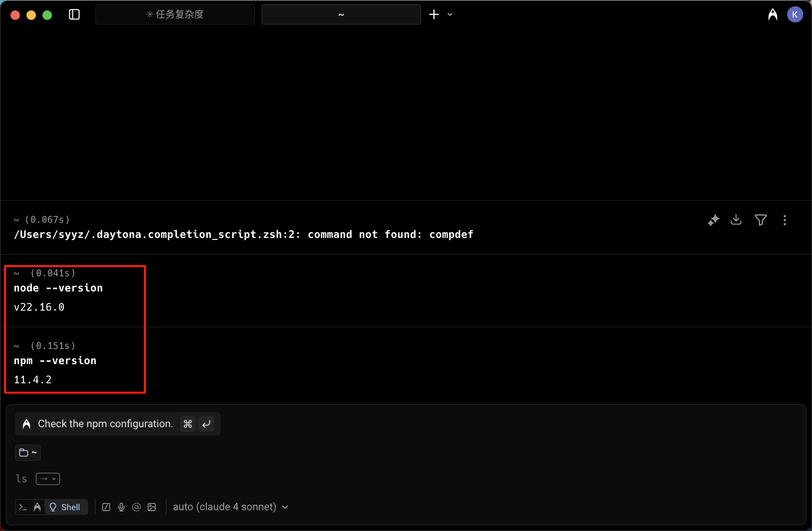This screenshot has width=812, height=531.
Task: Open the three-dot block menu
Action: tap(784, 220)
